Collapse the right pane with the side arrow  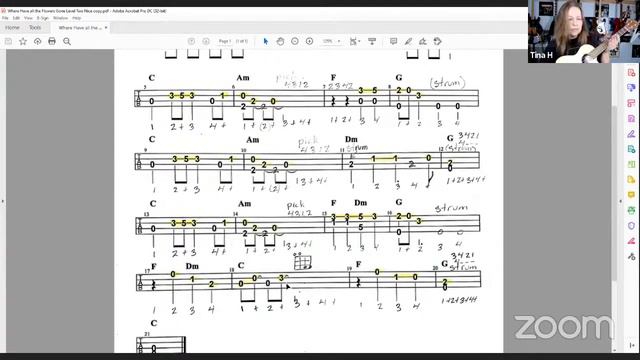coord(621,201)
